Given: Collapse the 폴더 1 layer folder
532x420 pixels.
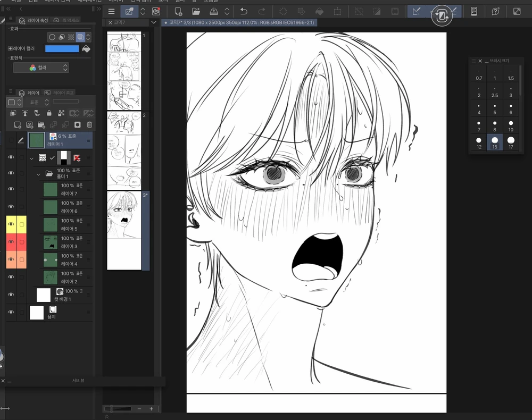Looking at the screenshot, I should [x=38, y=174].
